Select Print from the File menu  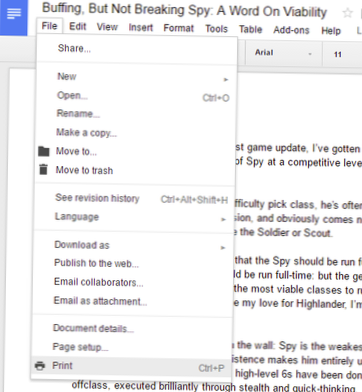click(x=131, y=366)
